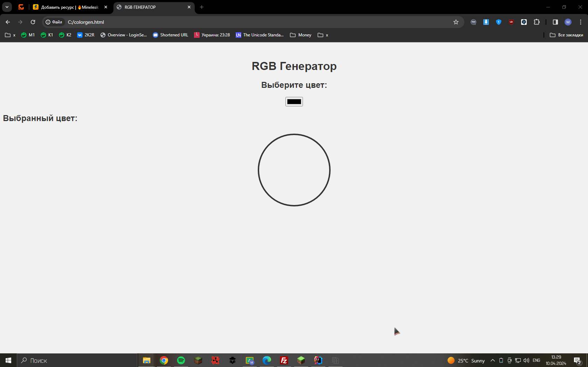Bookmark this page with star icon
588x367 pixels.
click(x=456, y=22)
